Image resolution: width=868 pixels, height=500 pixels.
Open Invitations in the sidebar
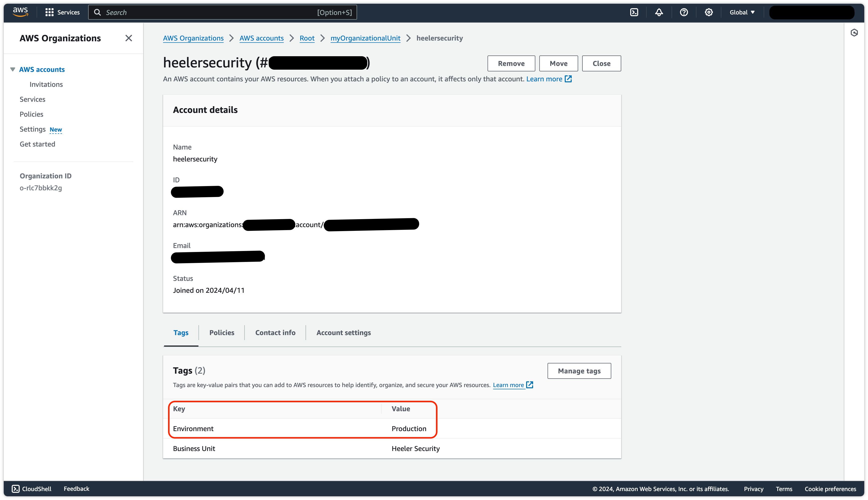[46, 85]
